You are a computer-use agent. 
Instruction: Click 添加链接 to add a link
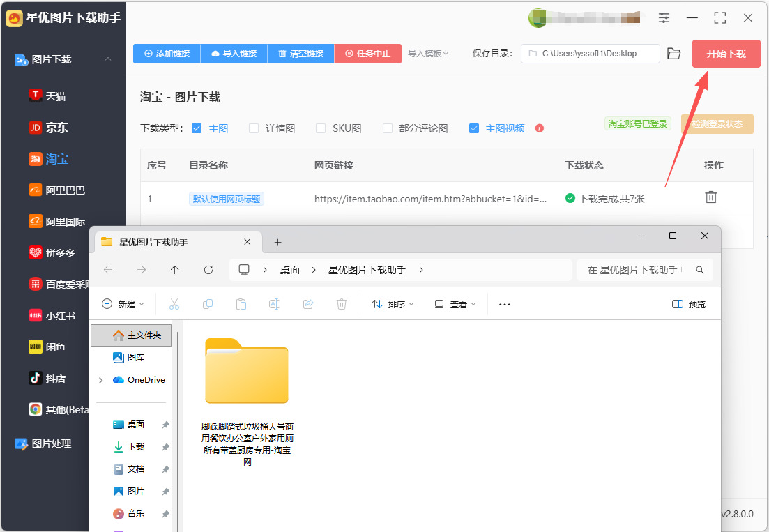[x=167, y=54]
